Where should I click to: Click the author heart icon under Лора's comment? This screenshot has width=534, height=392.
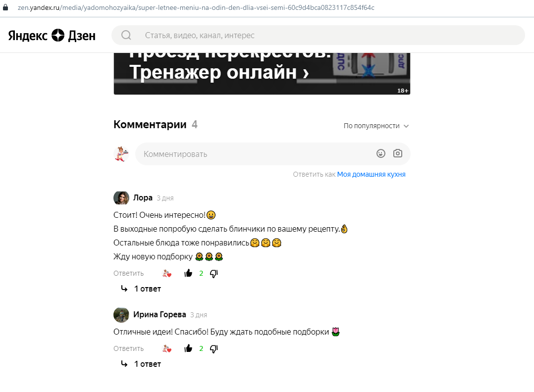pyautogui.click(x=167, y=273)
